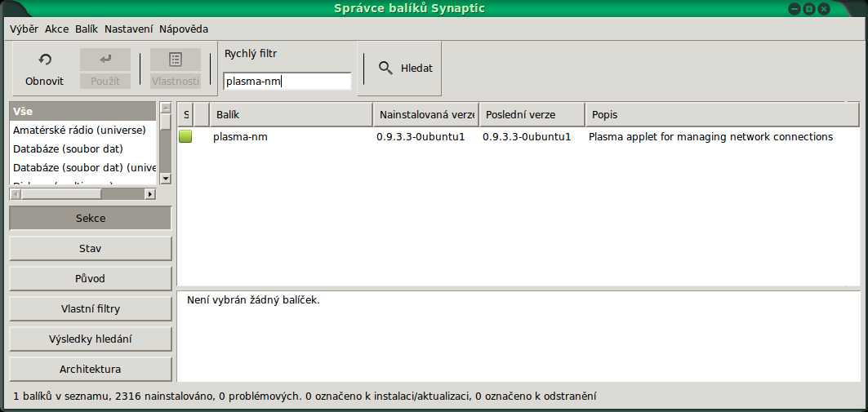Image resolution: width=868 pixels, height=412 pixels.
Task: Click the status bar package count text
Action: click(x=304, y=396)
